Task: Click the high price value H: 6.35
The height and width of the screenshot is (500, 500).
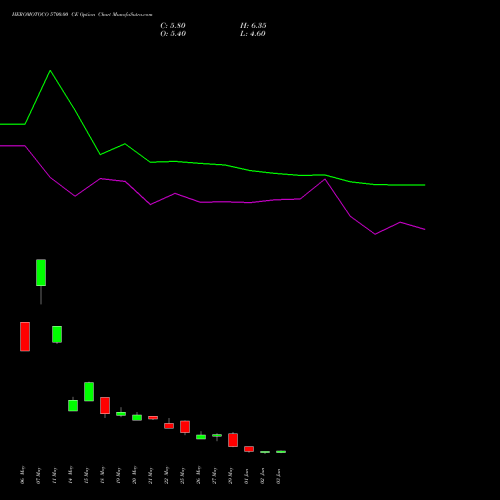Action: 253,26
